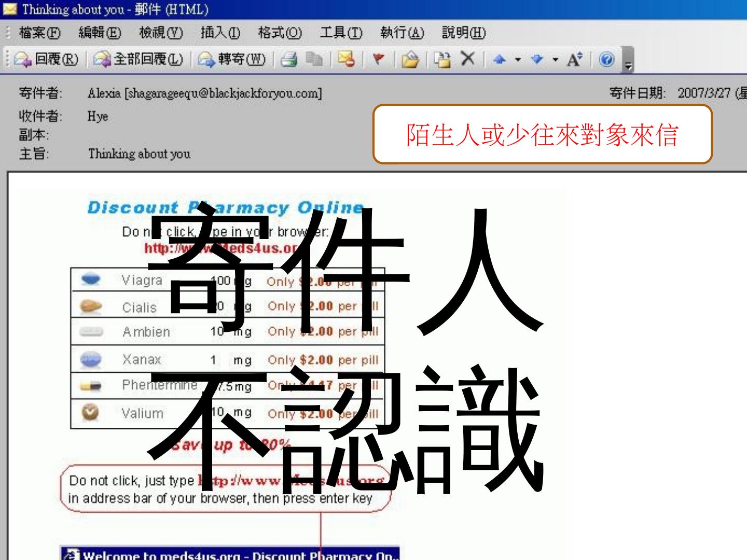Click "in address bar of your browser" line

click(220, 499)
